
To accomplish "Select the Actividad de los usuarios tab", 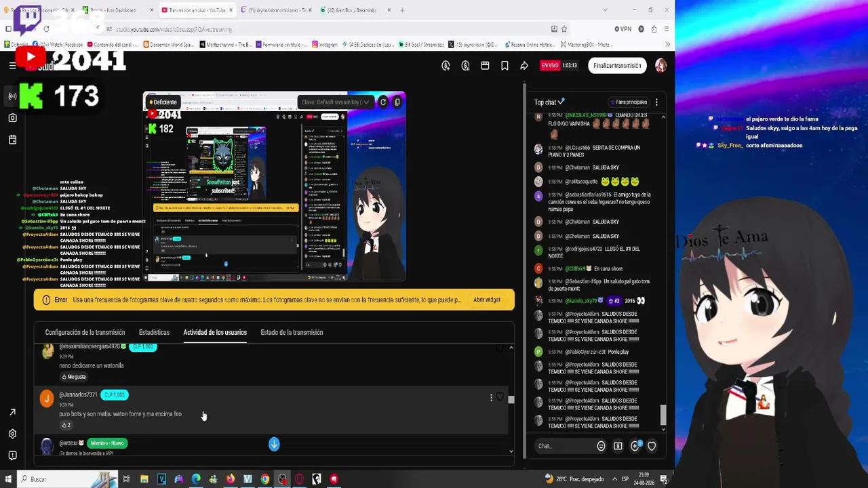I will [x=215, y=332].
